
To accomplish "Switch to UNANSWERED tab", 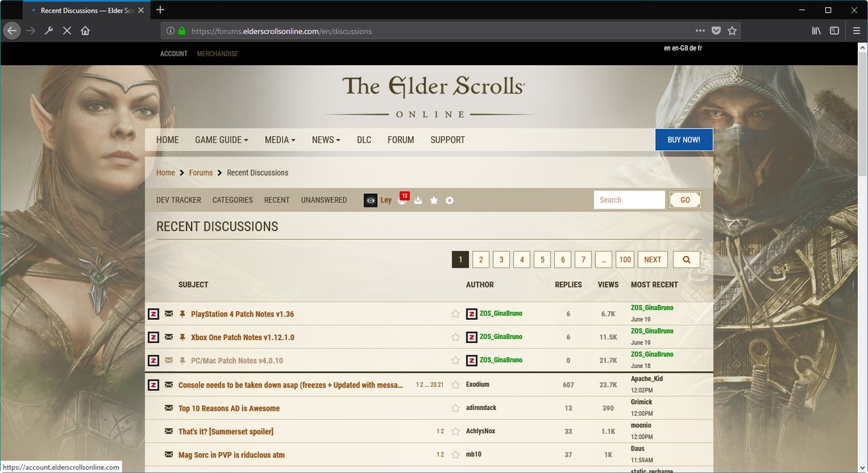I will [324, 200].
